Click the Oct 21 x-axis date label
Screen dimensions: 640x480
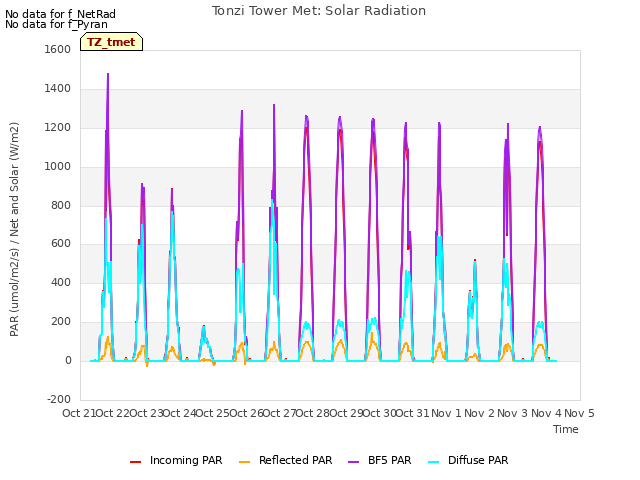click(x=79, y=413)
